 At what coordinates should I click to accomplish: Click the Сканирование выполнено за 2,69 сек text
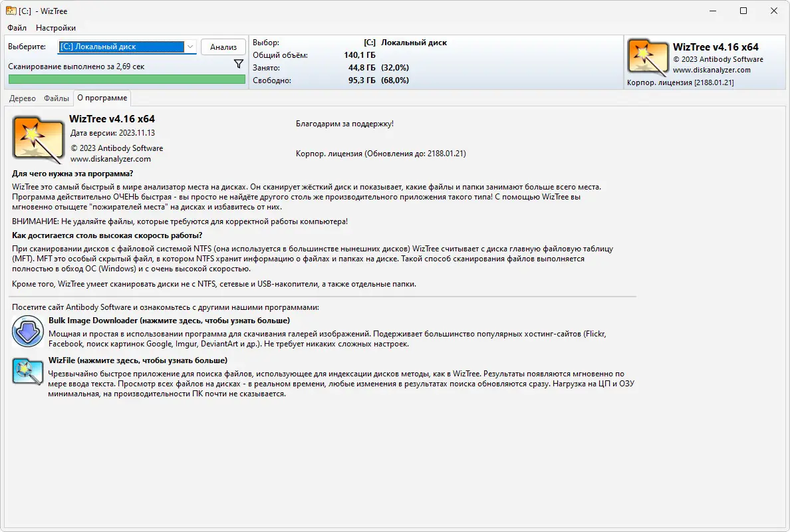(x=76, y=66)
